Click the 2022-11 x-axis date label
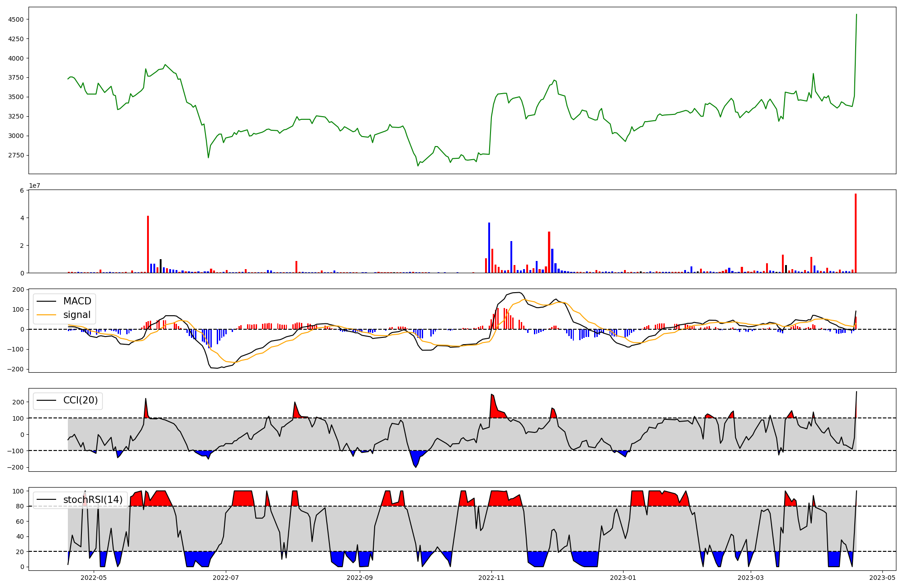Viewport: 905px width, 588px height. [x=491, y=578]
